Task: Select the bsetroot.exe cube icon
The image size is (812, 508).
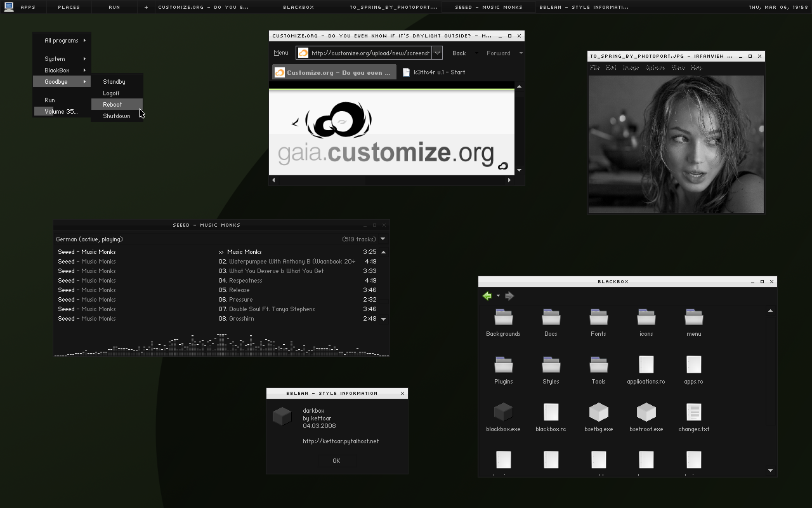Action: pyautogui.click(x=646, y=412)
